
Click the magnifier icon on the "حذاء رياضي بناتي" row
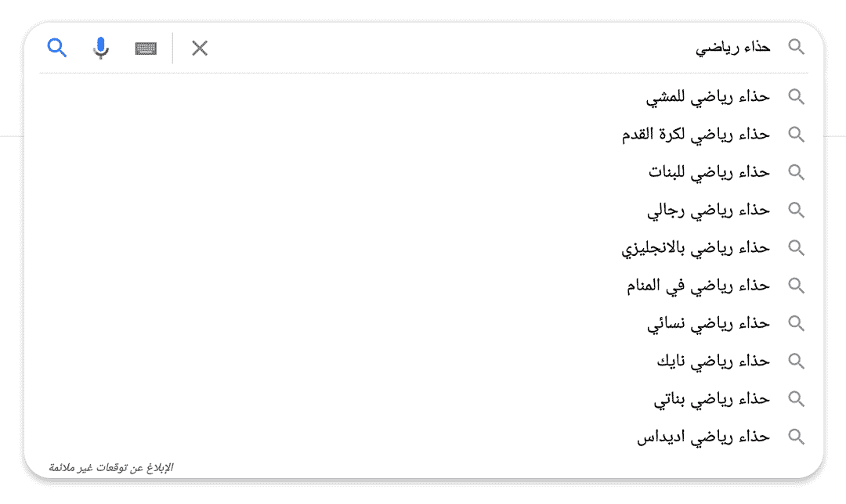(x=797, y=398)
